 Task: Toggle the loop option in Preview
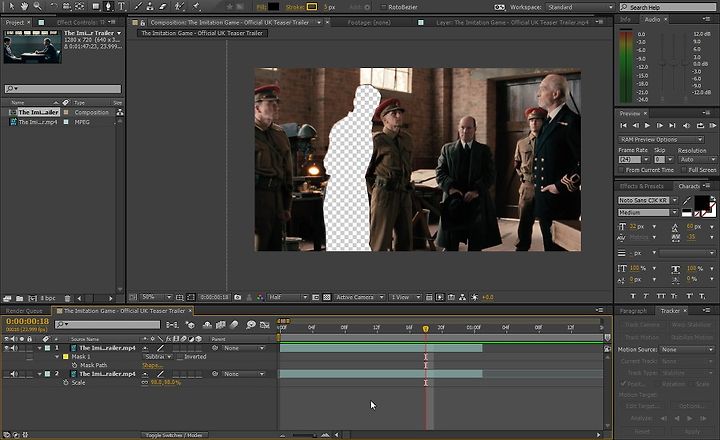(x=700, y=125)
